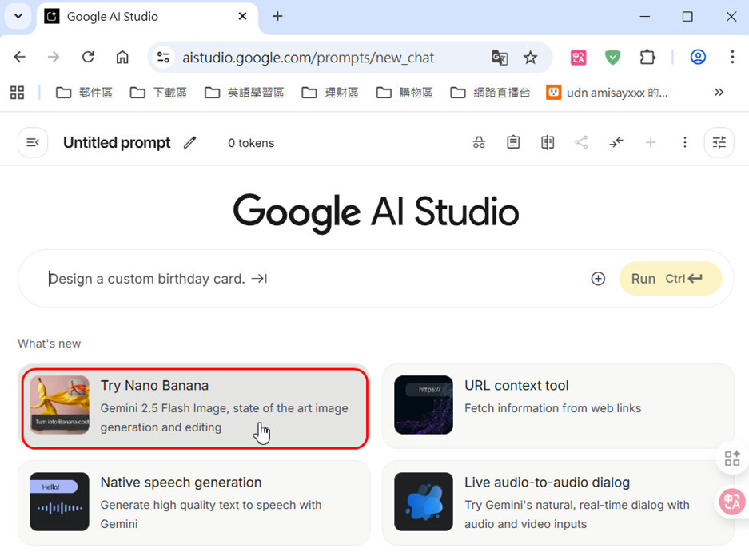Open Chrome's three-dot menu
The width and height of the screenshot is (749, 560).
pos(732,58)
